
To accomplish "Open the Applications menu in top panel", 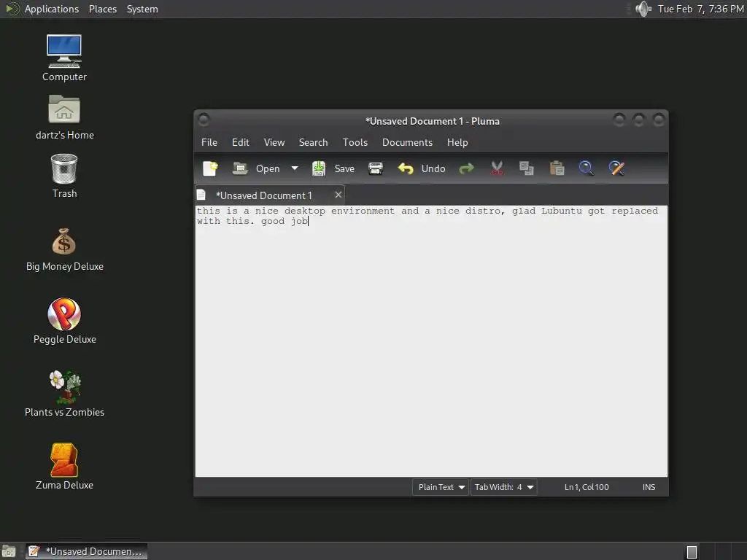I will [x=52, y=9].
